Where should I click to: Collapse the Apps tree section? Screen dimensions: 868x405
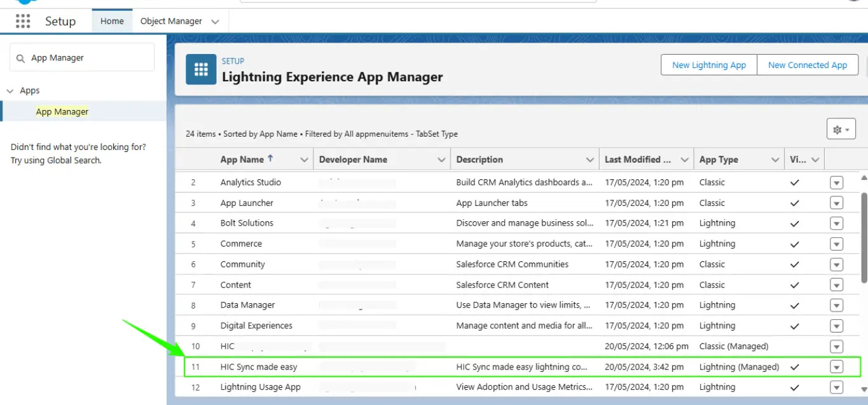click(10, 91)
